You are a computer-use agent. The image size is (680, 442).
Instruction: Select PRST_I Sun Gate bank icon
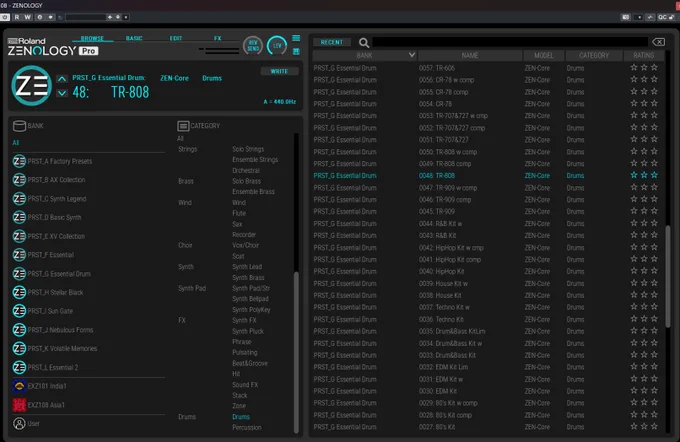point(19,311)
